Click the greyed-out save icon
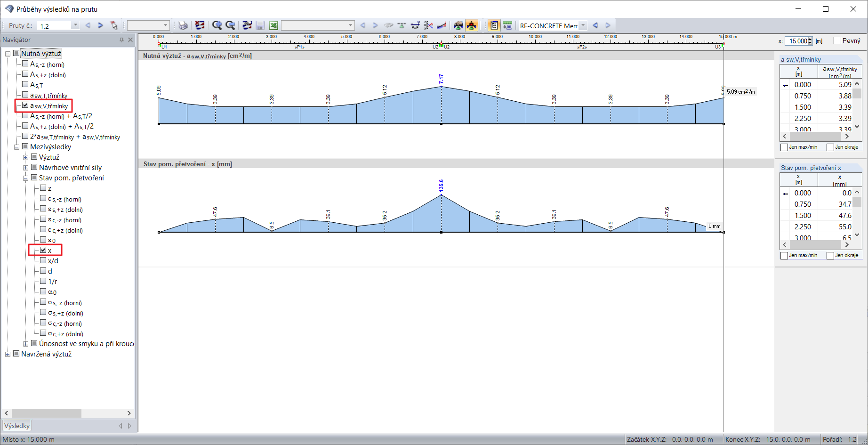This screenshot has width=868, height=445. pyautogui.click(x=260, y=25)
